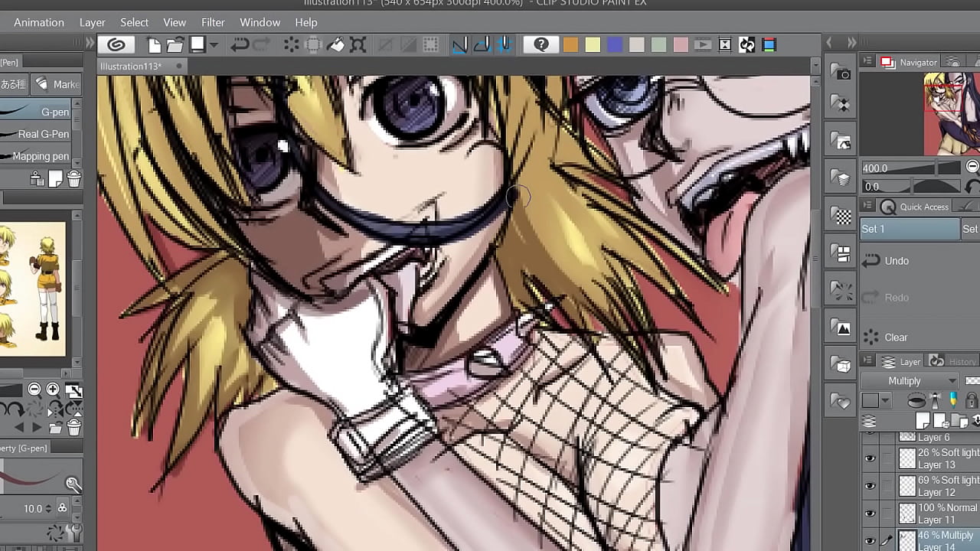980x551 pixels.
Task: Open the Help question mark icon
Action: coord(541,44)
